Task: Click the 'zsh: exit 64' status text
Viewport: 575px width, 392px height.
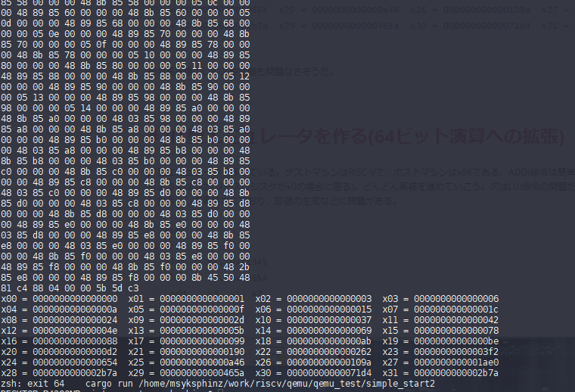Action: [x=33, y=384]
